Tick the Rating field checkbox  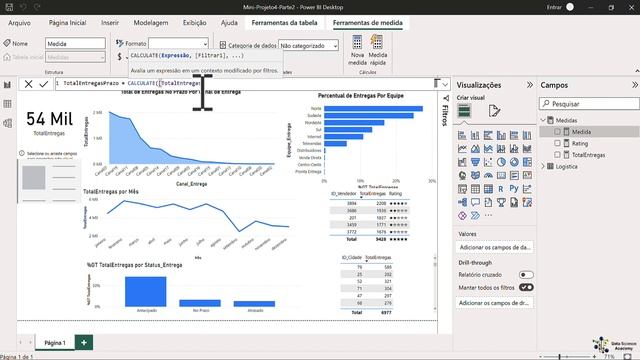pyautogui.click(x=557, y=143)
